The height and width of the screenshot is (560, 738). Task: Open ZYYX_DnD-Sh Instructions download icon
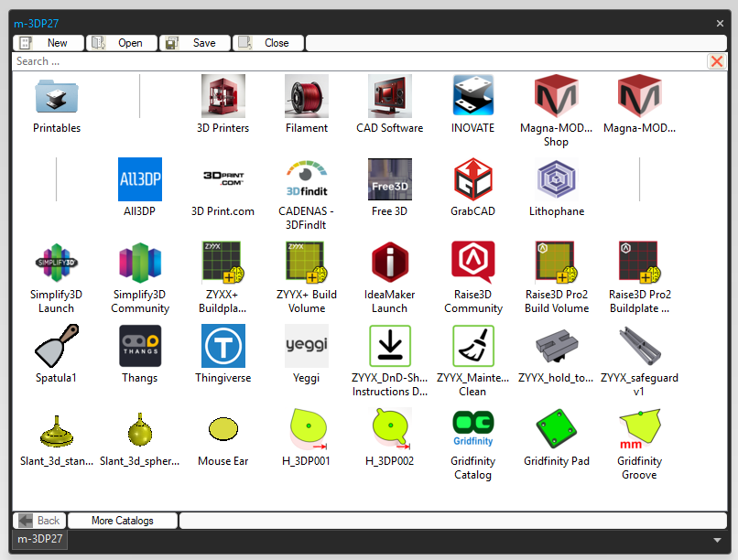(390, 346)
